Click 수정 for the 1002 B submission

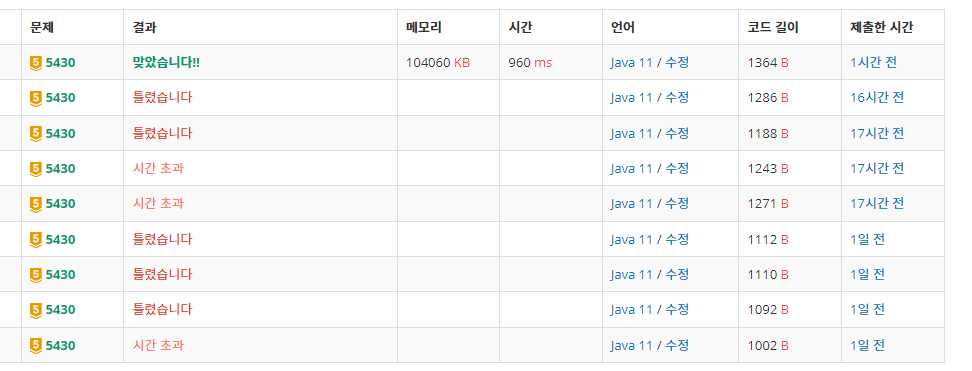coord(677,346)
